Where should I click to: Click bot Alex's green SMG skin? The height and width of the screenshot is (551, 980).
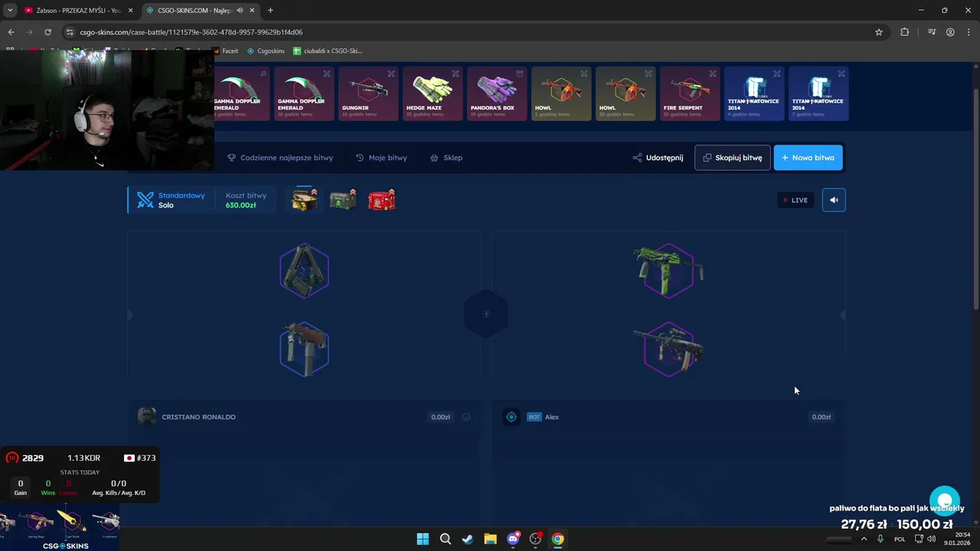click(x=668, y=270)
